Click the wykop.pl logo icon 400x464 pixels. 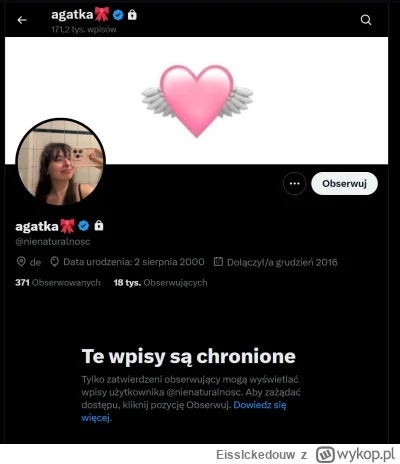click(x=325, y=454)
